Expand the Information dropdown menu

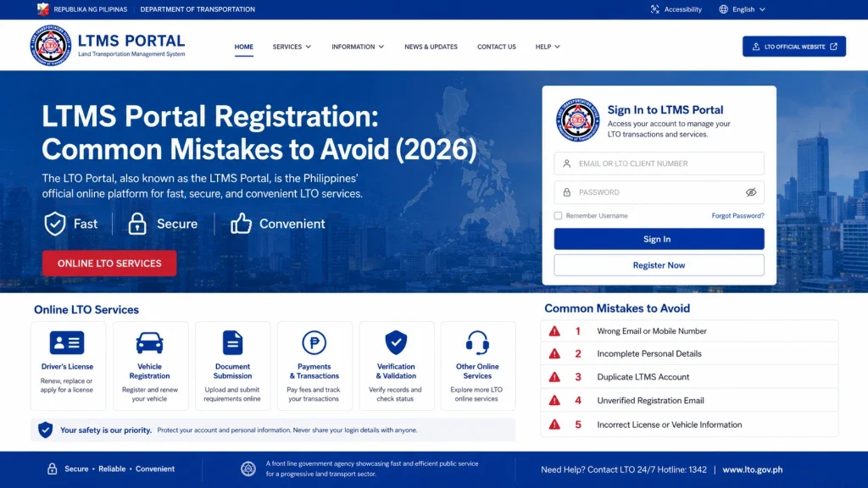point(358,47)
